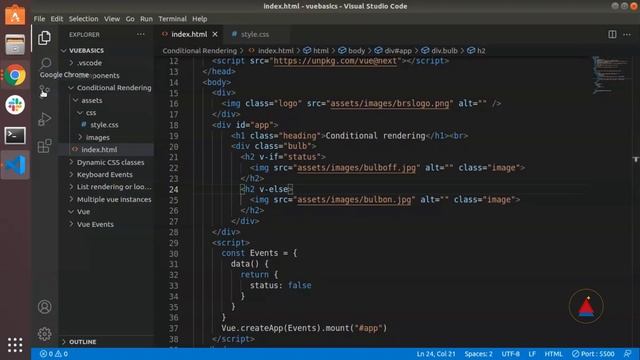The image size is (640, 360).
Task: Change language mode HTML status item
Action: tap(553, 354)
